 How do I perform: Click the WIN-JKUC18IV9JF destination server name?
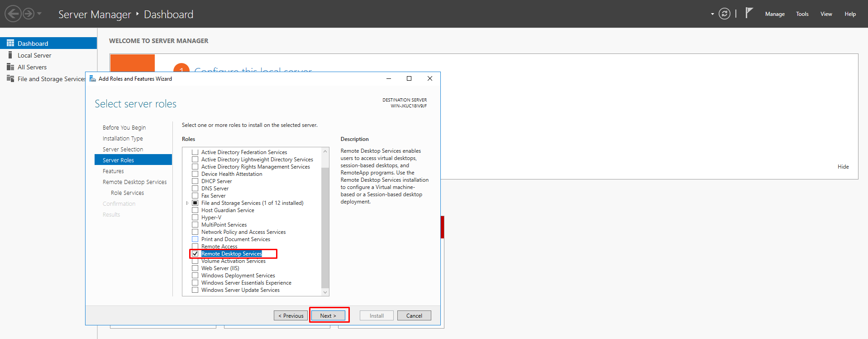(409, 106)
